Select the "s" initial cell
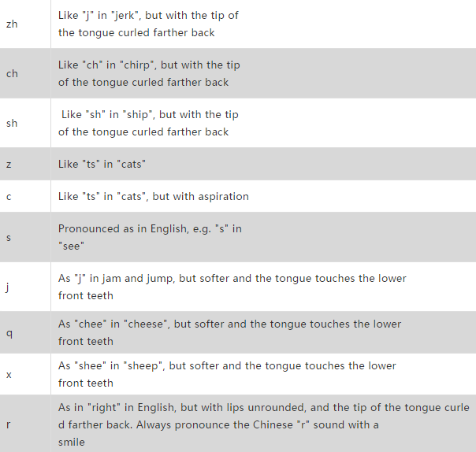The width and height of the screenshot is (476, 452). (25, 237)
